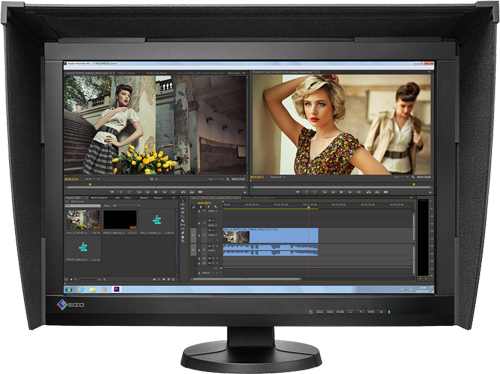Viewport: 500px width, 374px height.
Task: Select the Selection tool in tools panel
Action: 183,201
